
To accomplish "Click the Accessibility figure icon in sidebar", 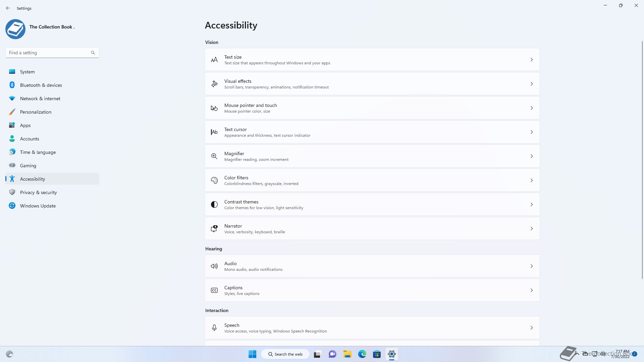I will (12, 179).
